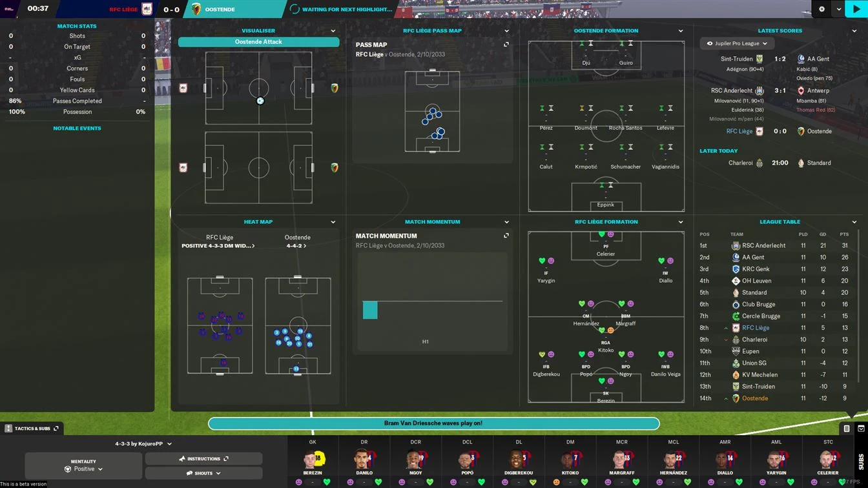This screenshot has height=488, width=868.
Task: Open the Latest Scores panel dropdown
Action: [x=854, y=31]
